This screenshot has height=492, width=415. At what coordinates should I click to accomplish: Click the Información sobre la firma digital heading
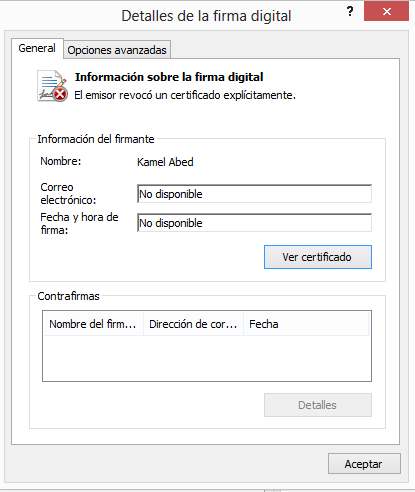coord(169,77)
